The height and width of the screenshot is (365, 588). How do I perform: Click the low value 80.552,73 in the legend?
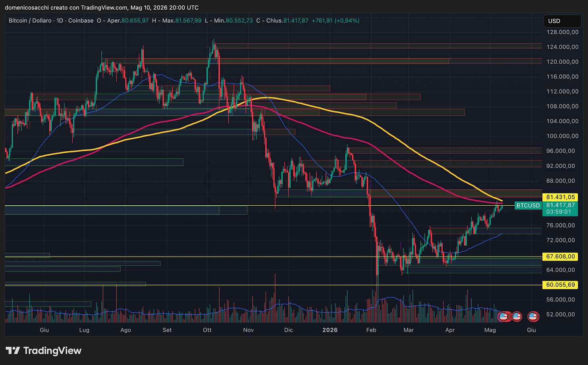pos(239,21)
